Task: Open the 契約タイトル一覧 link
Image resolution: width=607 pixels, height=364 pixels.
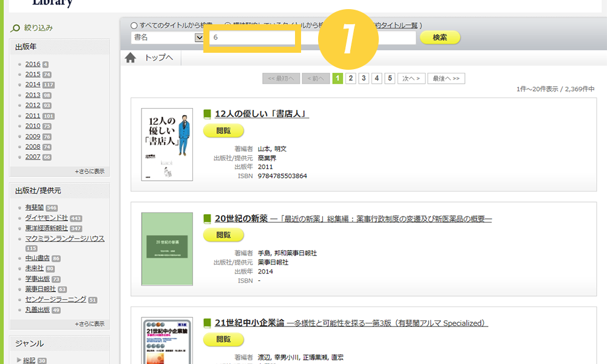Action: 396,25
